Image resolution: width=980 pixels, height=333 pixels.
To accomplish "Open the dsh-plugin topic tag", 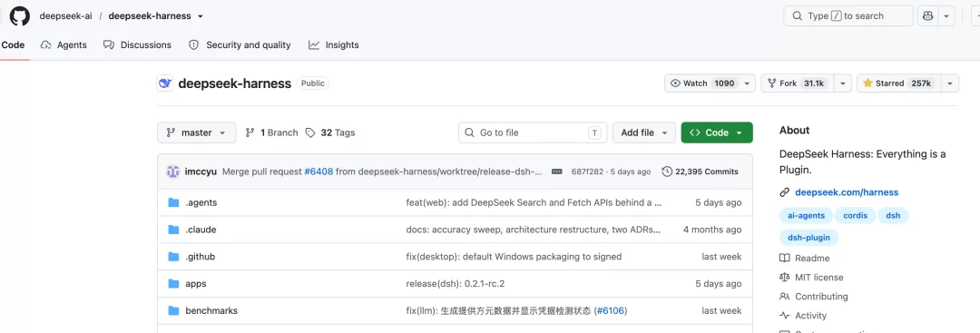I will 808,238.
